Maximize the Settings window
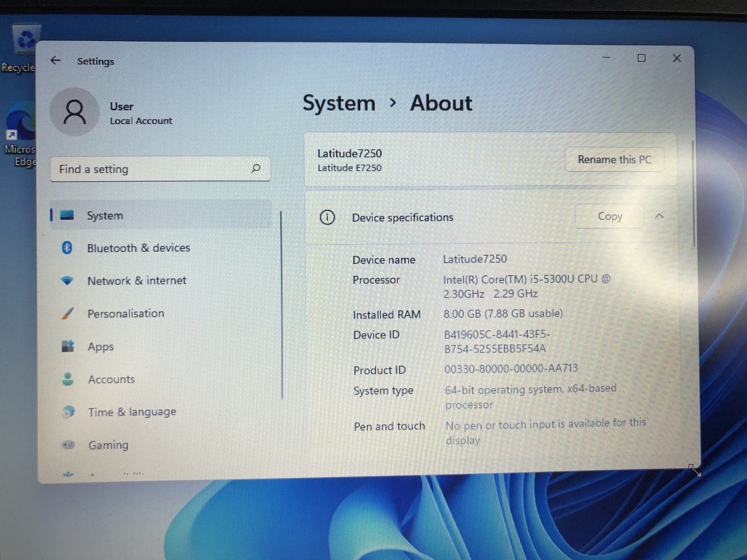The width and height of the screenshot is (747, 560). click(642, 58)
